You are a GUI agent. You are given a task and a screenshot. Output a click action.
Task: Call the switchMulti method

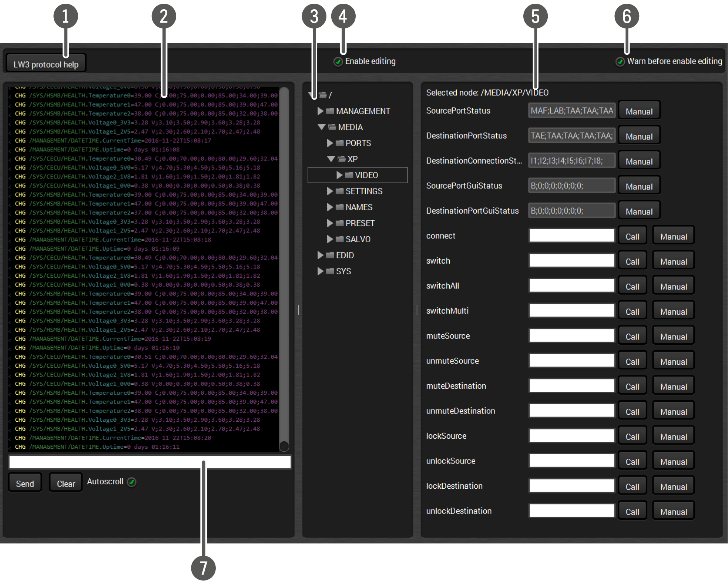(632, 311)
